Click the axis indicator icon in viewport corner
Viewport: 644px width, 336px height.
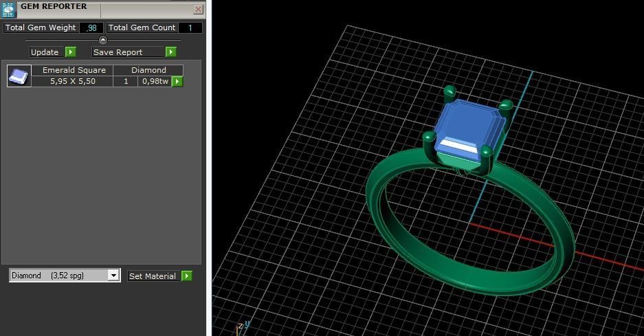[242, 327]
